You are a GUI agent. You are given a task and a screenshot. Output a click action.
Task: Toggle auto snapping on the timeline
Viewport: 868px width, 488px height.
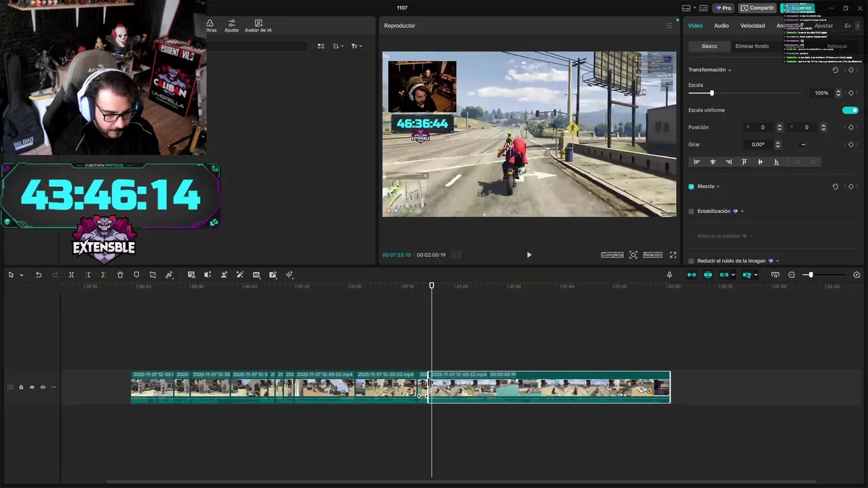[x=708, y=274]
